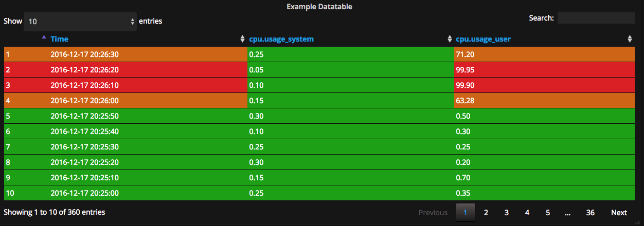This screenshot has width=644, height=226.
Task: Click the Previous page button
Action: [x=433, y=213]
